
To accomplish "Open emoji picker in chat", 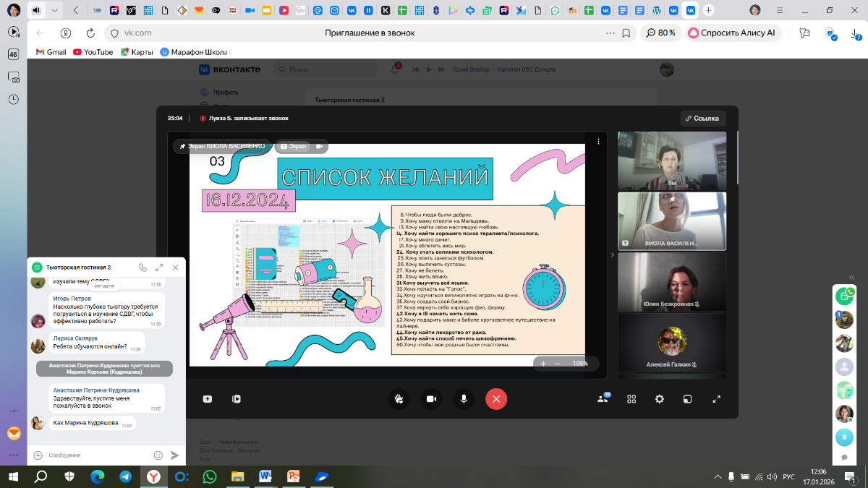I will 158,455.
